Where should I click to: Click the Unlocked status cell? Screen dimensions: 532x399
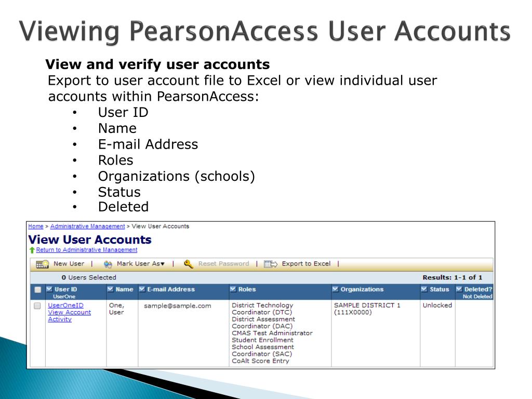[437, 305]
